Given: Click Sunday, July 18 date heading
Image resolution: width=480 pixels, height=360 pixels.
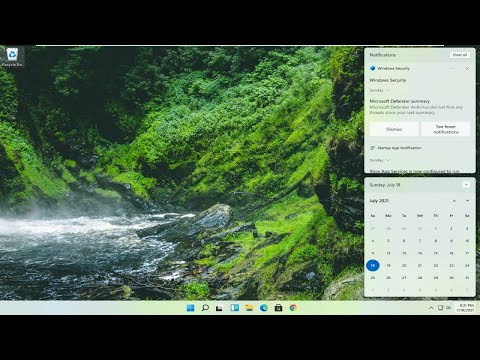Looking at the screenshot, I should click(x=385, y=185).
